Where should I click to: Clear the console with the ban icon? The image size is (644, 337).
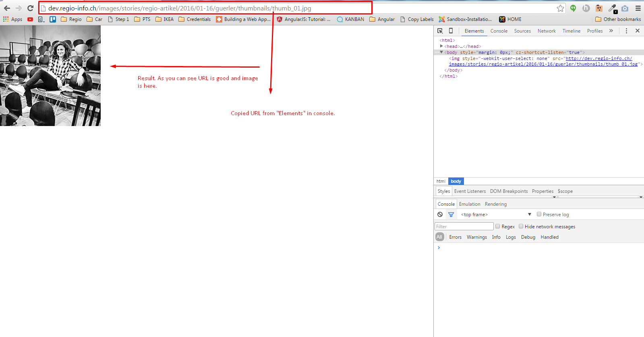pyautogui.click(x=440, y=215)
